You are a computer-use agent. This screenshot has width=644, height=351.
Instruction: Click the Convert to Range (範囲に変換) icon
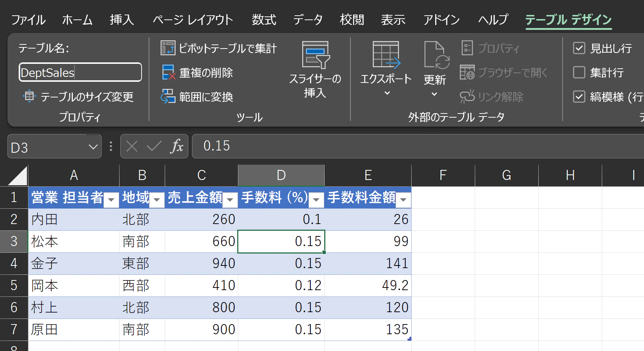(168, 96)
